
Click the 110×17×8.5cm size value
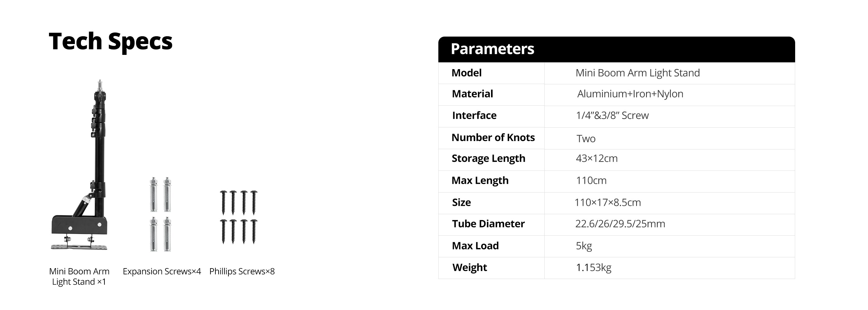click(x=608, y=202)
